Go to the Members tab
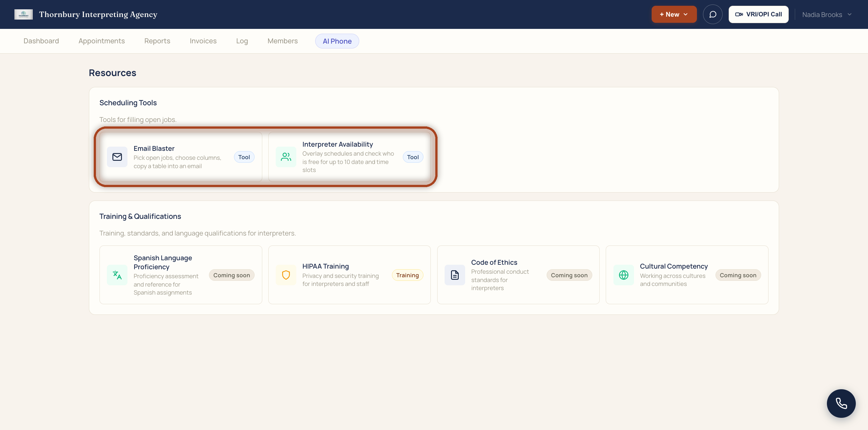 [282, 41]
